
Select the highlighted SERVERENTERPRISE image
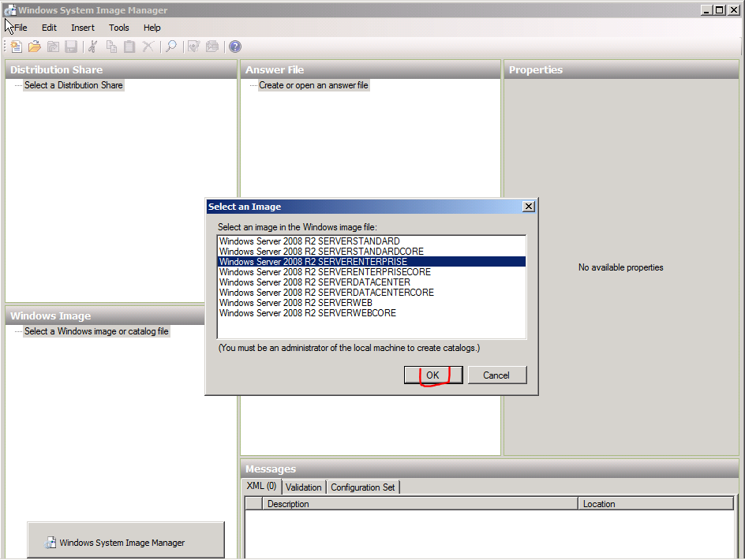point(372,262)
